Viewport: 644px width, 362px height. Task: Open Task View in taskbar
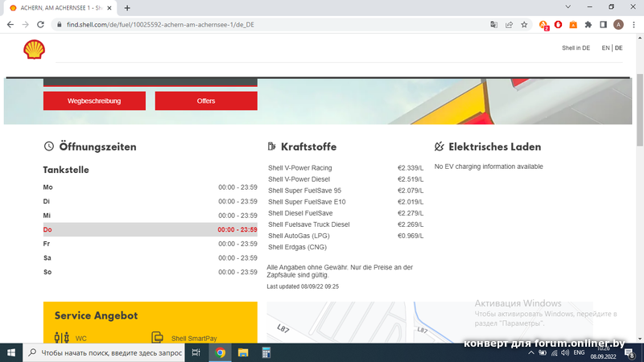click(196, 352)
